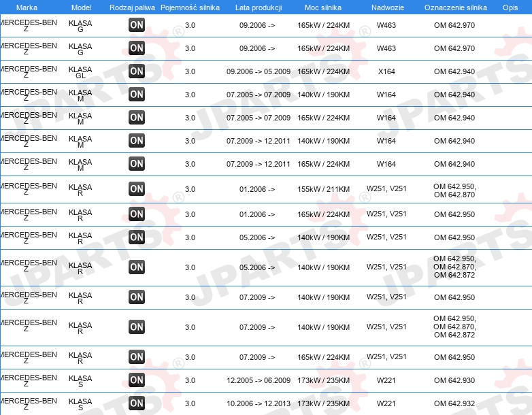Screen dimensions: 532x415
Task: Select W221 cell in the OM 642.932 row
Action: [386, 403]
